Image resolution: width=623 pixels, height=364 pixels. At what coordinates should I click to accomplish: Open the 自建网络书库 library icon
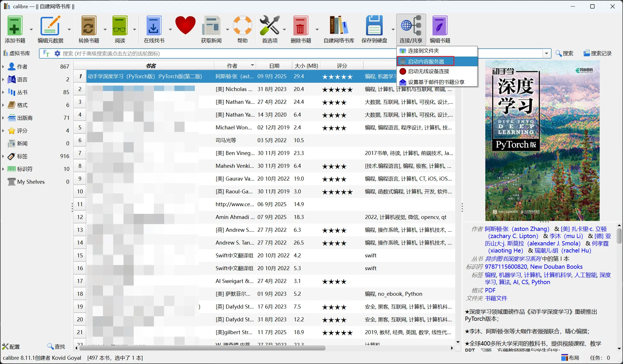coord(339,30)
